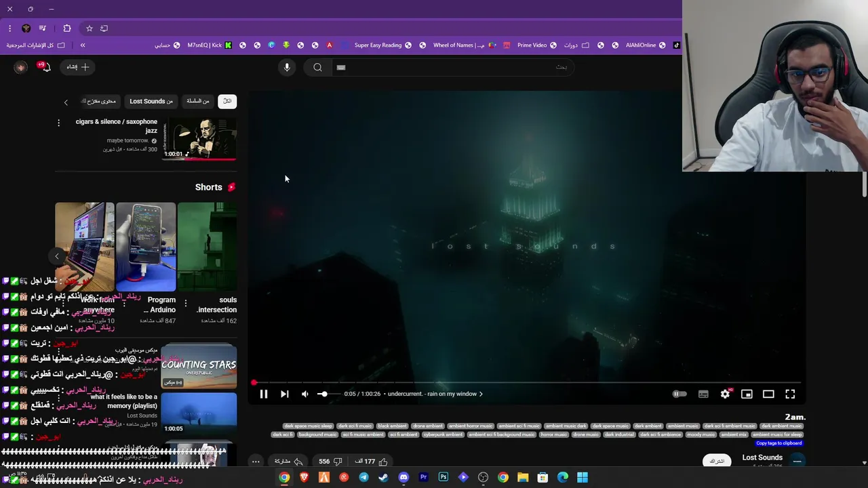Screen dimensions: 868x488
Task: Open the Premiere Pro taskbar icon
Action: click(x=423, y=477)
